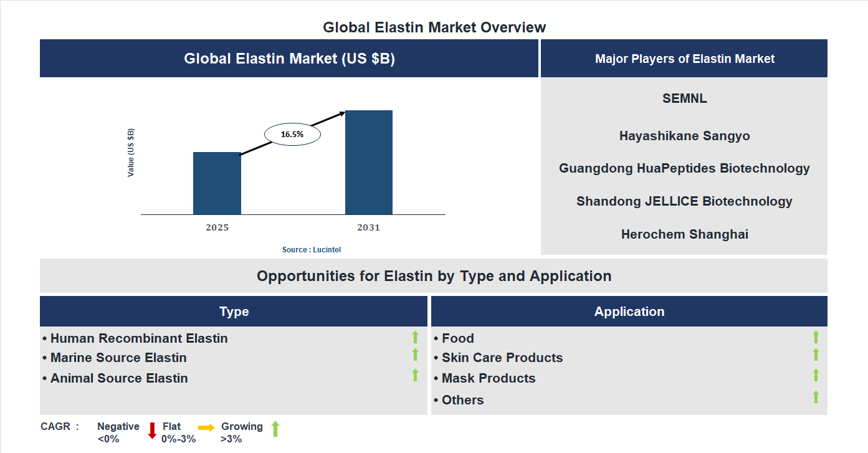This screenshot has width=868, height=453.
Task: Click the Application panel header
Action: coord(629,311)
